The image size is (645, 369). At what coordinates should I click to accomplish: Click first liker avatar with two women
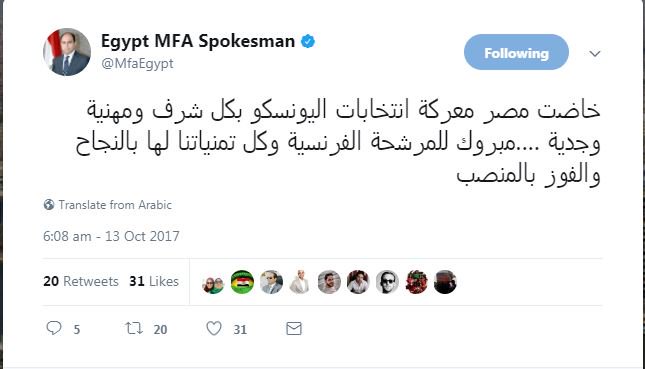coord(213,282)
